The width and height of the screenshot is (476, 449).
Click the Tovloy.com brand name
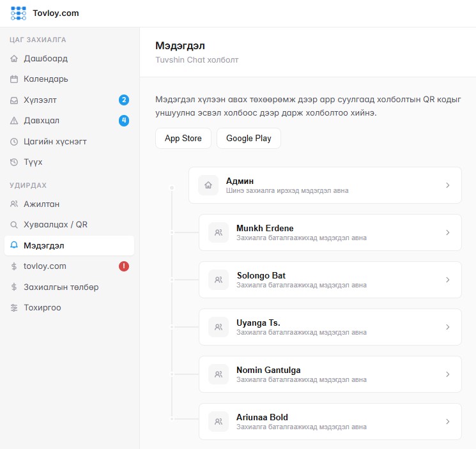pyautogui.click(x=56, y=13)
